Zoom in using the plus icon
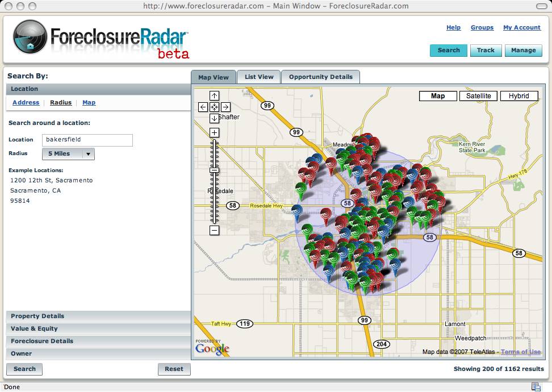 pos(214,132)
